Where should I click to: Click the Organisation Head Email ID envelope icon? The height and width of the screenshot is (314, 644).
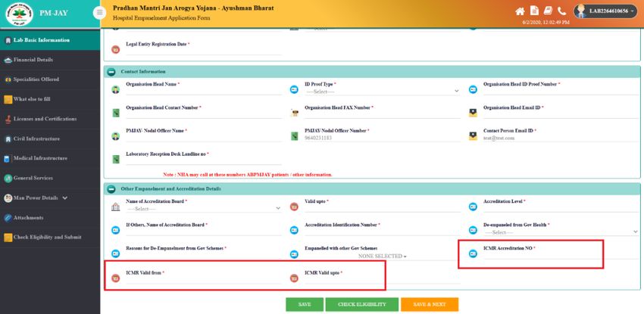tap(473, 113)
